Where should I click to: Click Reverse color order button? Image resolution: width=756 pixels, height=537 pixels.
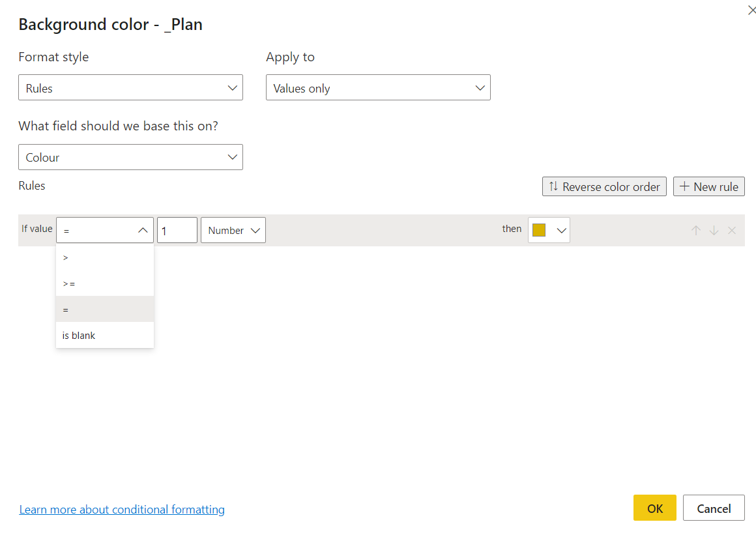(x=604, y=186)
